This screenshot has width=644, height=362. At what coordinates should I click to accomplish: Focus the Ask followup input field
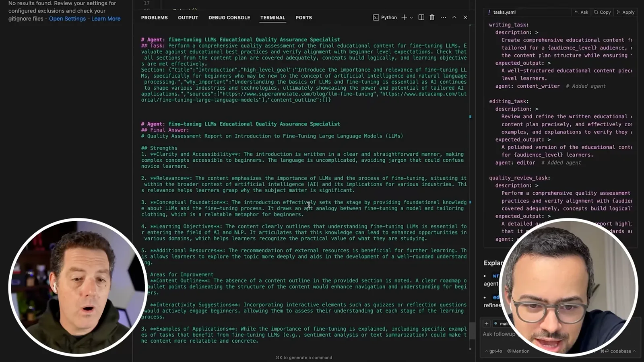(x=499, y=334)
